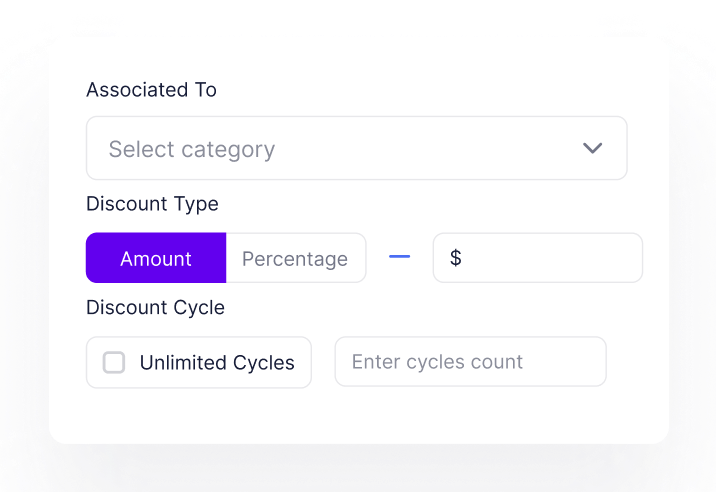This screenshot has width=716, height=492.
Task: Click the blue minus dash icon
Action: point(399,258)
